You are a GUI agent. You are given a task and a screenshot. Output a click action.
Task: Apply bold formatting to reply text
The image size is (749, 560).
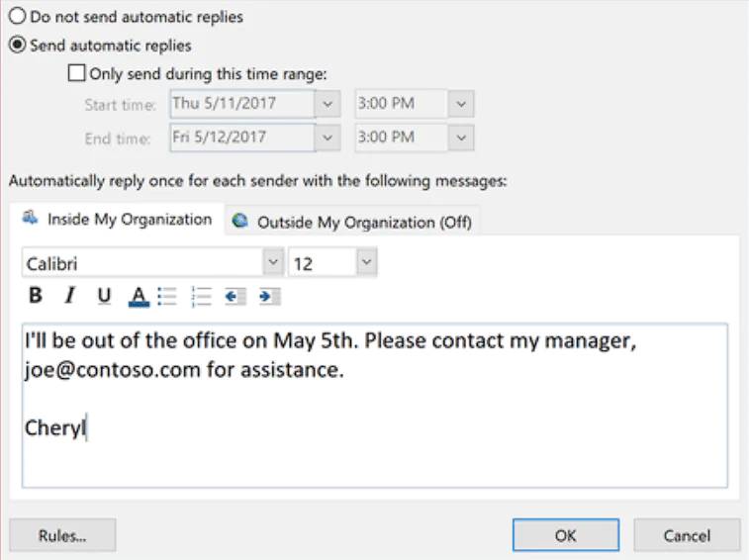[36, 295]
